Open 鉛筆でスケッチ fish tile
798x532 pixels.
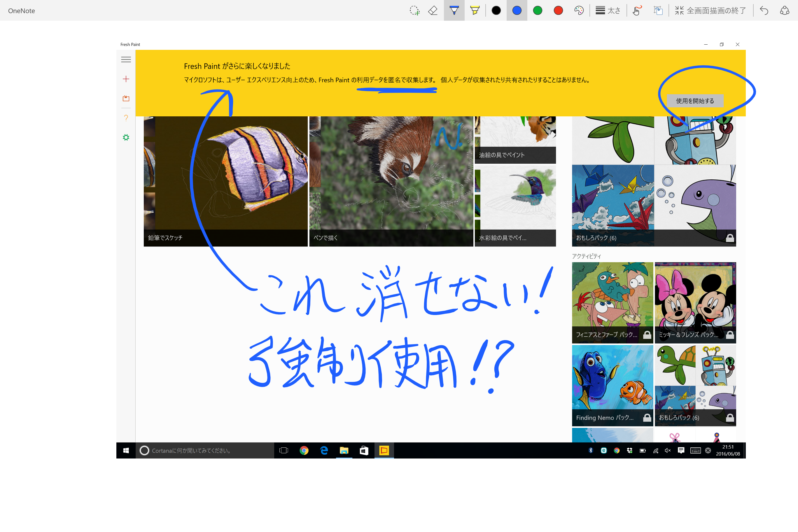click(226, 181)
